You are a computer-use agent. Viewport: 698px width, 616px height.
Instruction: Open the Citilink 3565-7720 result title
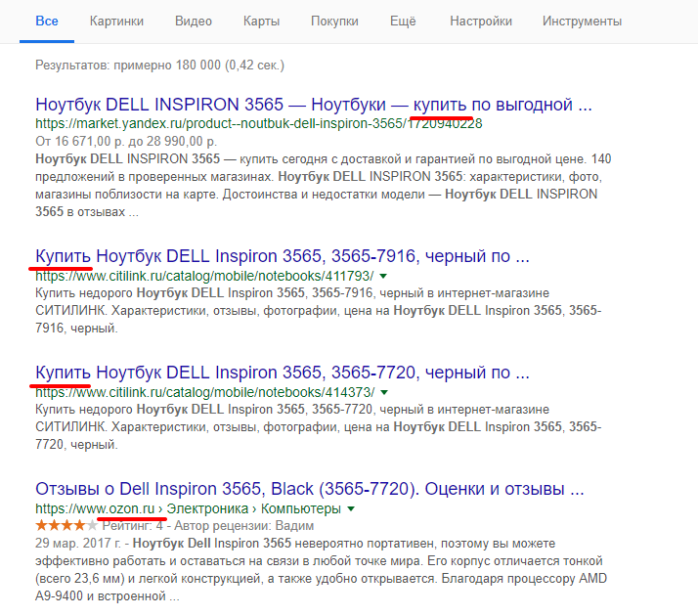(x=282, y=373)
